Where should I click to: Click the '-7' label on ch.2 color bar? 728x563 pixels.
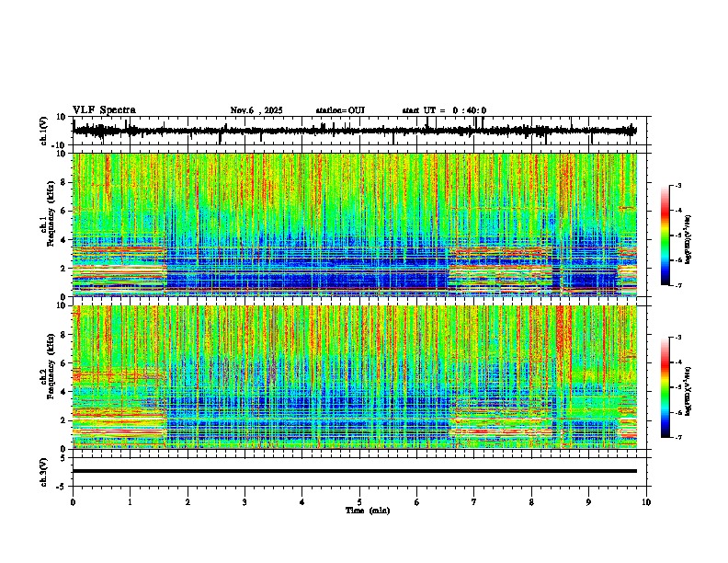678,438
